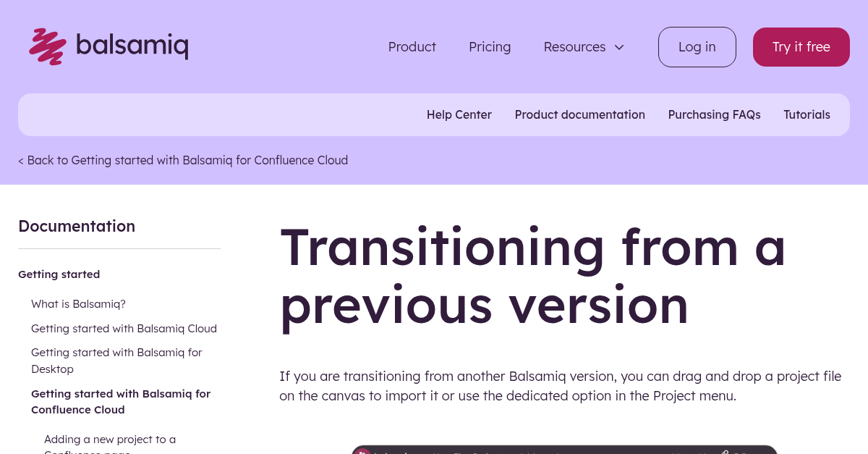Select 'Getting started with Balsamiq for Confluence Cloud'
This screenshot has height=454, width=868.
pyautogui.click(x=121, y=401)
